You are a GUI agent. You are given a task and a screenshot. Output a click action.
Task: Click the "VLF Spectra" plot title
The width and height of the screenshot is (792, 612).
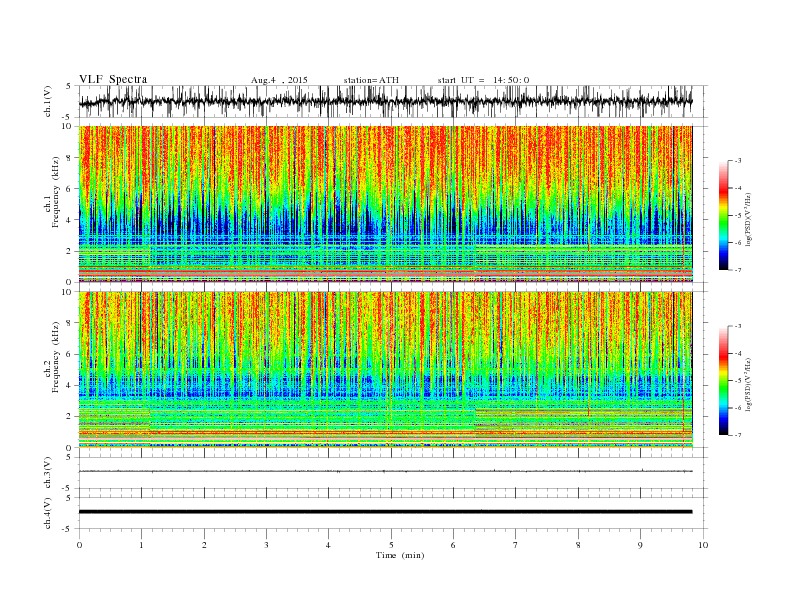(113, 79)
